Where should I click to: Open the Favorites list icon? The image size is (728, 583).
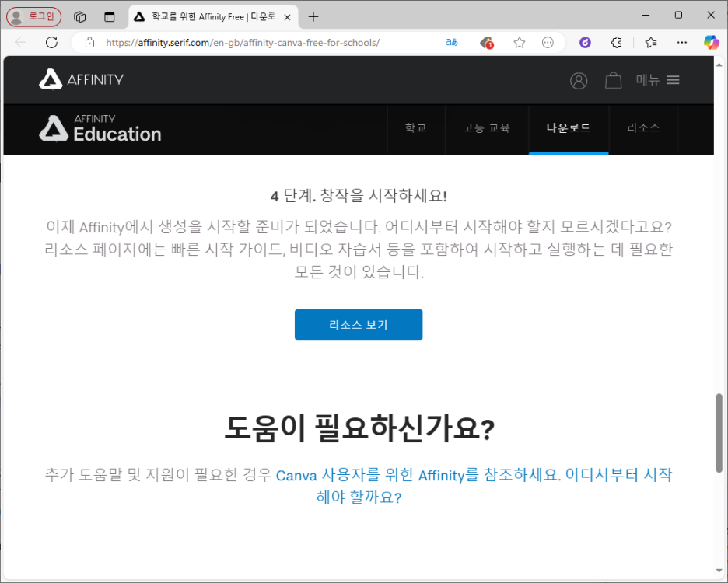pyautogui.click(x=651, y=43)
